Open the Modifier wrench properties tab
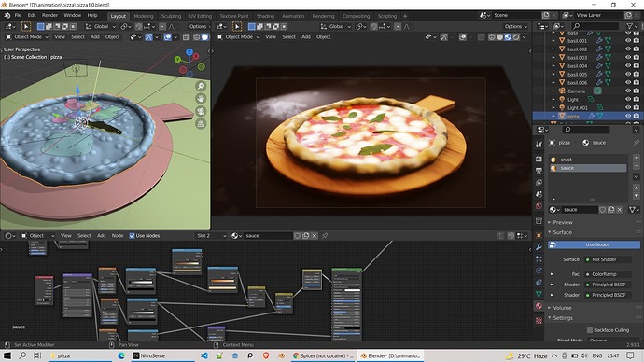Screen dimensions: 644x362 tap(539, 247)
